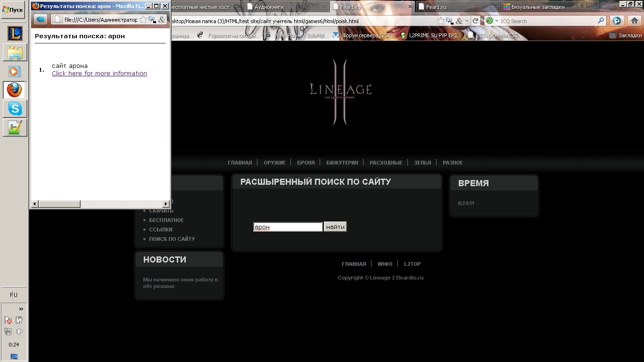Open the Video Player - SoloMid bookmark
644x362 pixels.
coord(297,35)
